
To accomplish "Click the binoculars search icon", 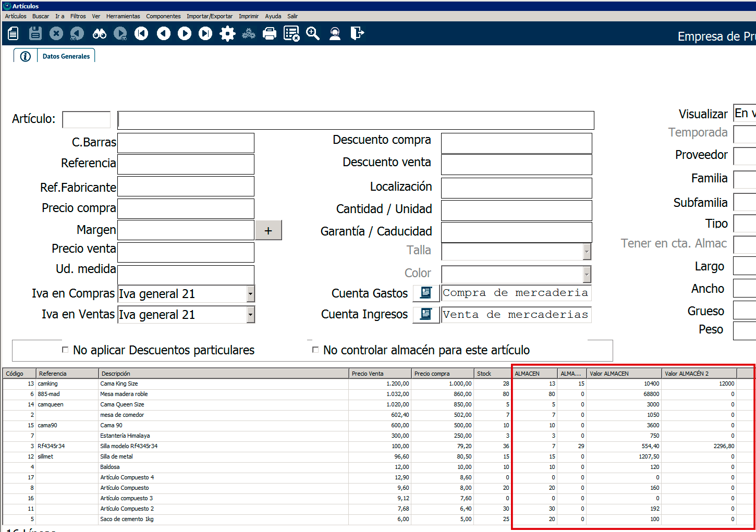I will [99, 34].
